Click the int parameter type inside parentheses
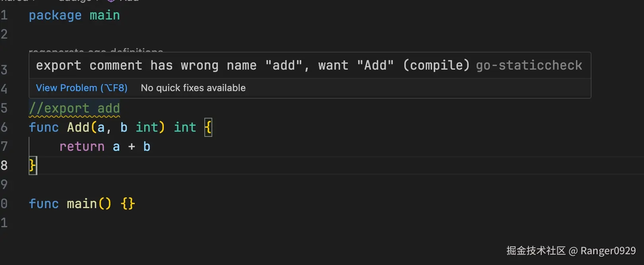 pyautogui.click(x=147, y=127)
